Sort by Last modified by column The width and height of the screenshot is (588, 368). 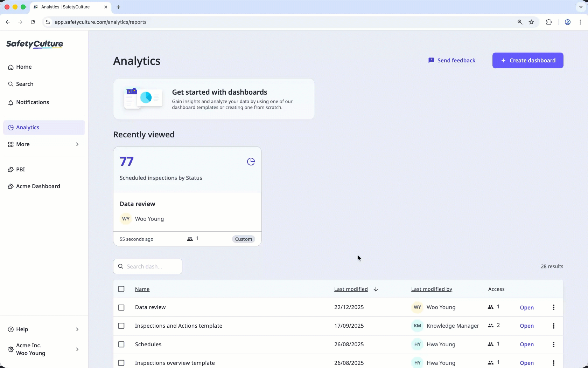(x=432, y=289)
